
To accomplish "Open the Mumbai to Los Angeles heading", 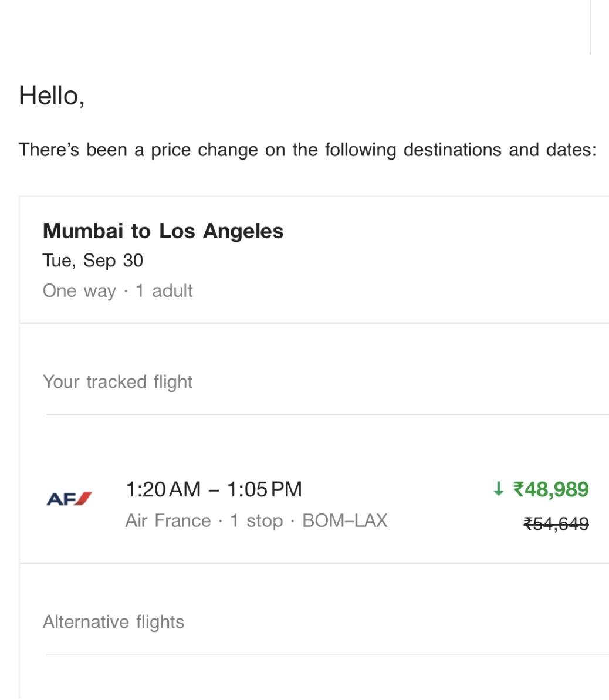I will (x=163, y=231).
